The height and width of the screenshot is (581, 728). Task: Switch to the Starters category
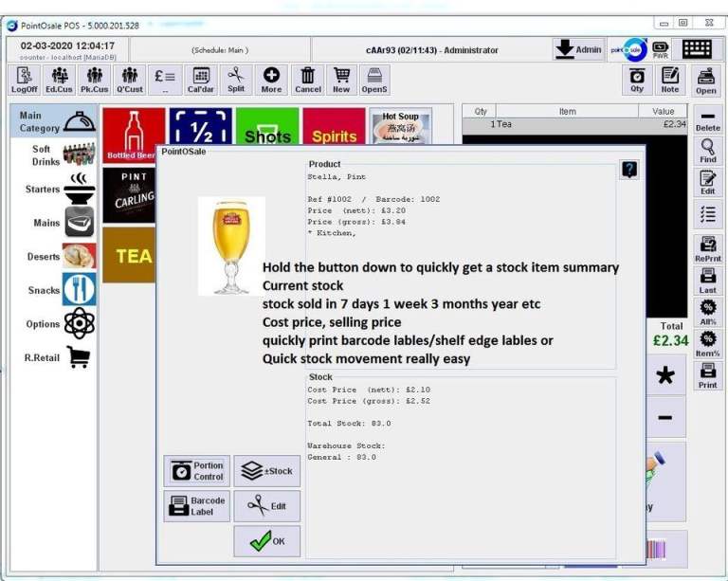tap(59, 189)
